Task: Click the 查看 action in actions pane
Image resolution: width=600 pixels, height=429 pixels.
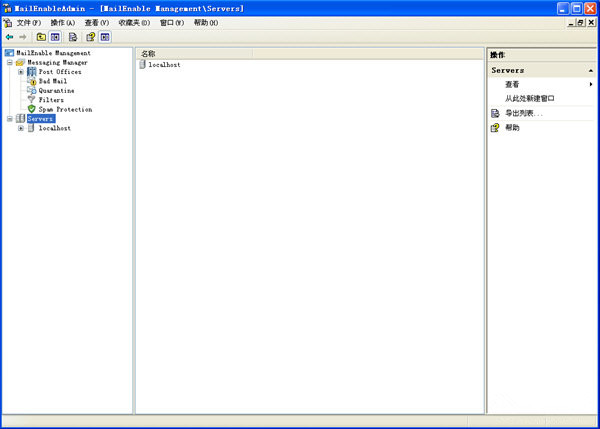Action: tap(512, 84)
